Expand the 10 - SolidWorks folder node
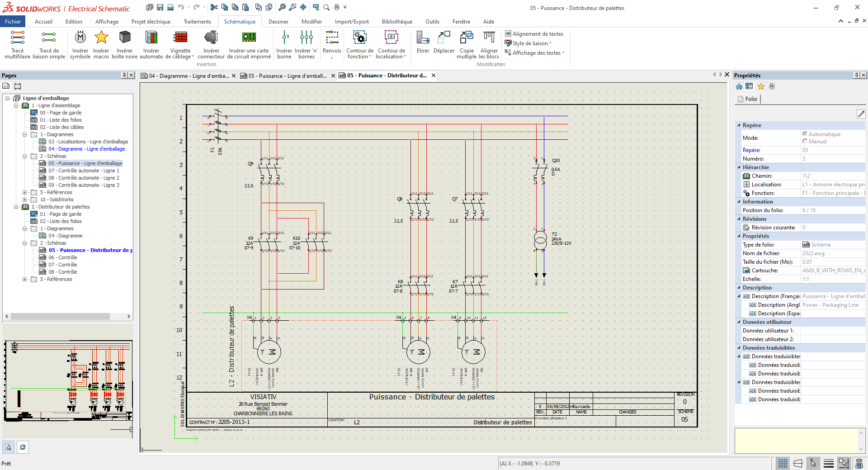 [25, 199]
